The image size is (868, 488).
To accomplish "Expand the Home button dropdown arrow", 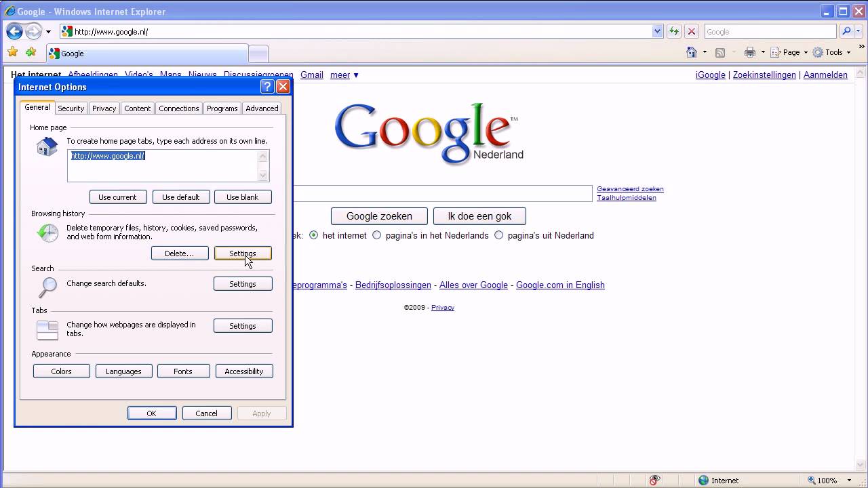I will tap(705, 52).
